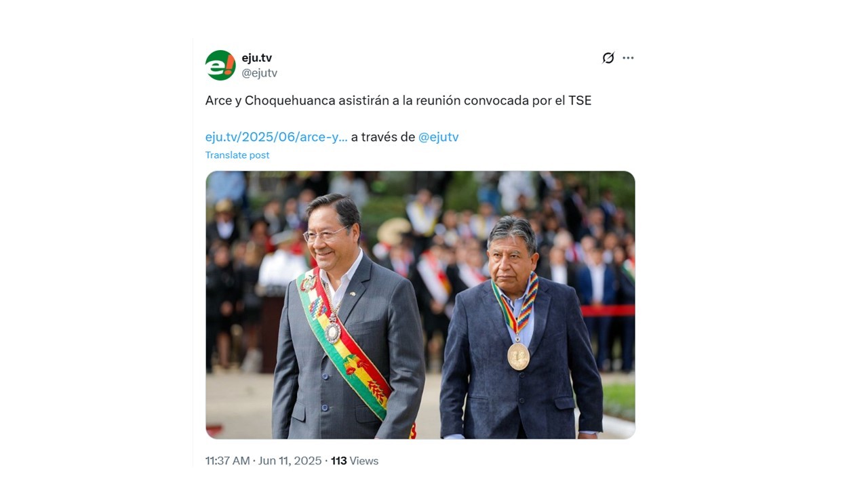Click Translate post
868x488 pixels.
coord(237,155)
